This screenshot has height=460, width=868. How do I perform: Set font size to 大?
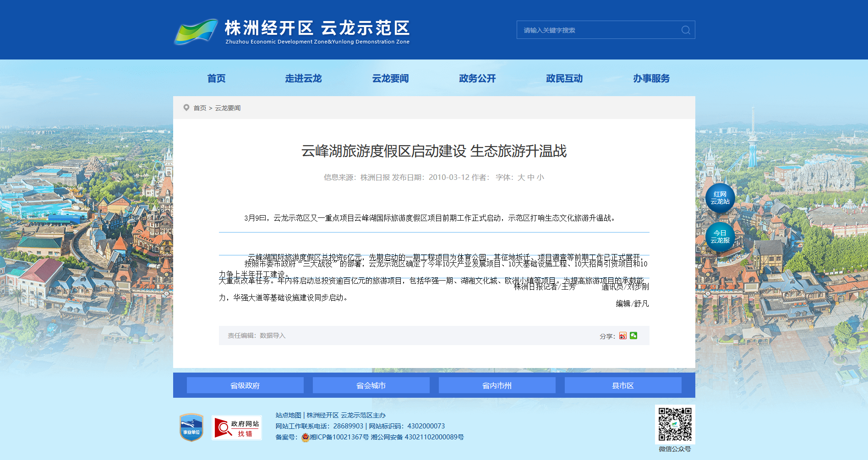[x=521, y=178]
